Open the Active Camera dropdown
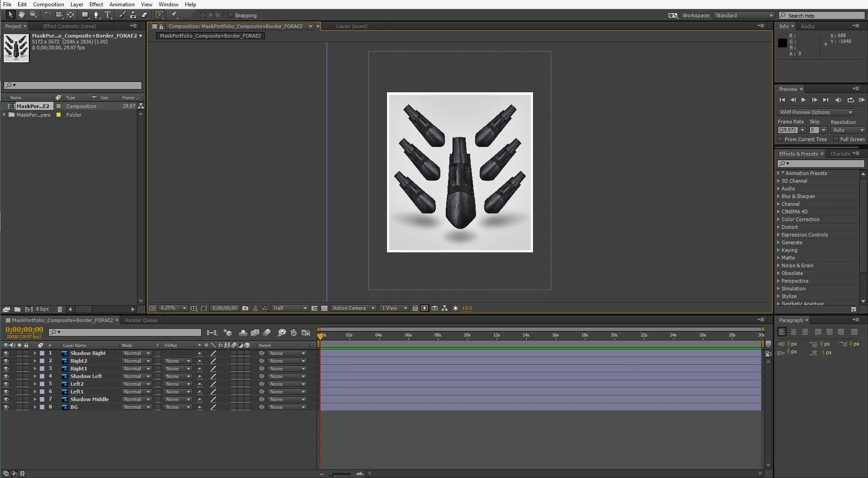 354,308
